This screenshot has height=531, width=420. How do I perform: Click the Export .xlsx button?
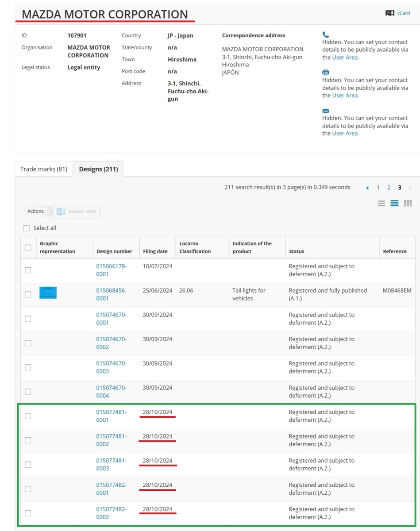tap(77, 212)
